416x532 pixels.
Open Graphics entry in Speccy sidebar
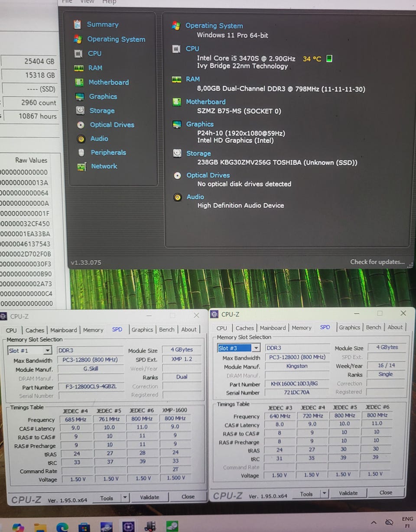coord(103,97)
